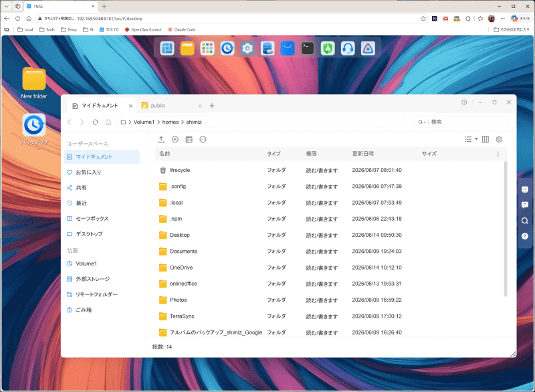Screen dimensions: 535x392
Task: Open file manager help question icon
Action: click(464, 102)
